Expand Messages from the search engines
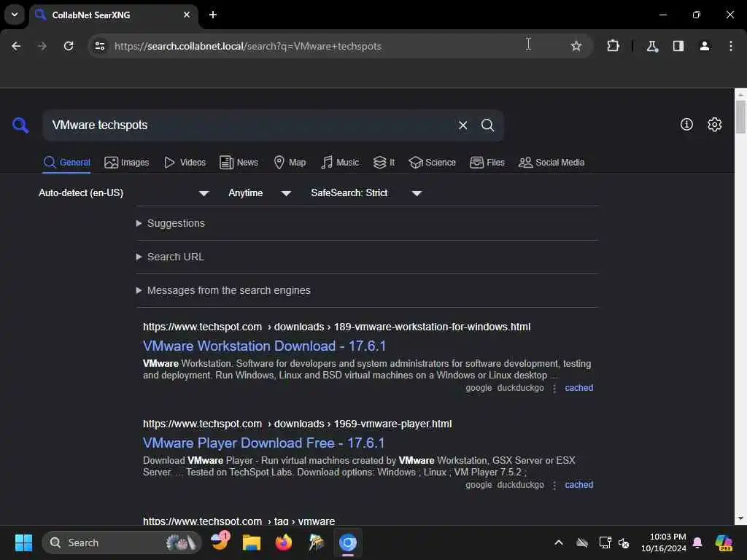Viewport: 747px width, 560px height. 223,290
